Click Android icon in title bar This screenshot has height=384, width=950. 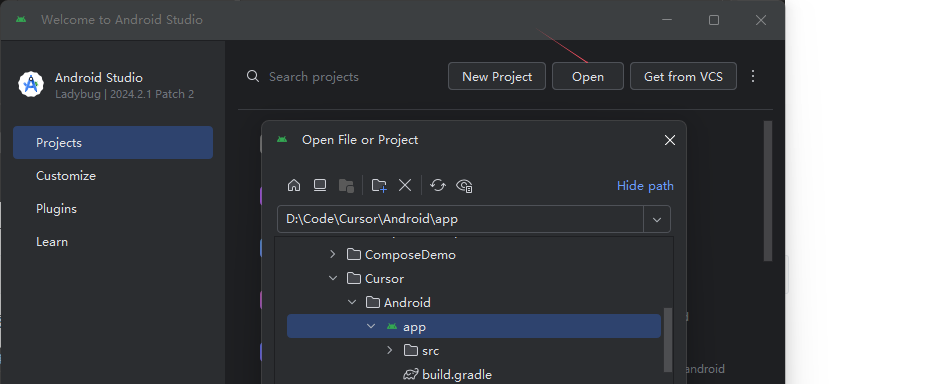point(21,19)
